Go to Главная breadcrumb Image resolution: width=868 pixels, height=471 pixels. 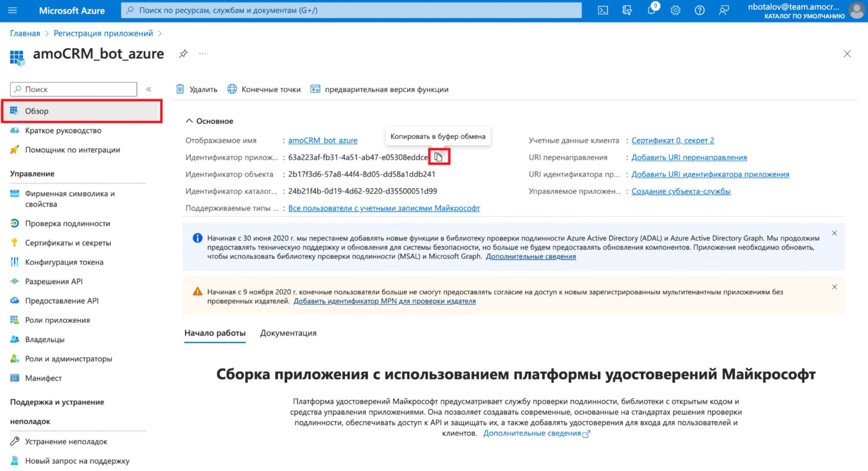[25, 34]
